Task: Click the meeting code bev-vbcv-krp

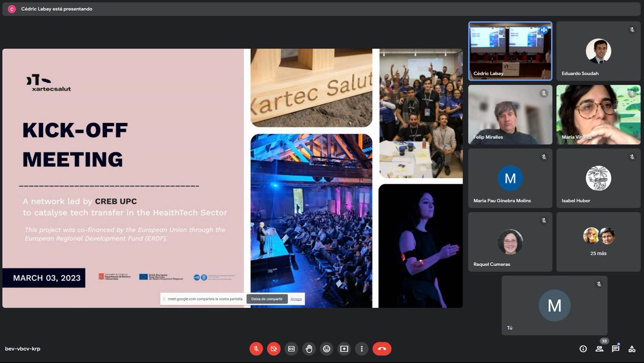Action: pyautogui.click(x=23, y=349)
